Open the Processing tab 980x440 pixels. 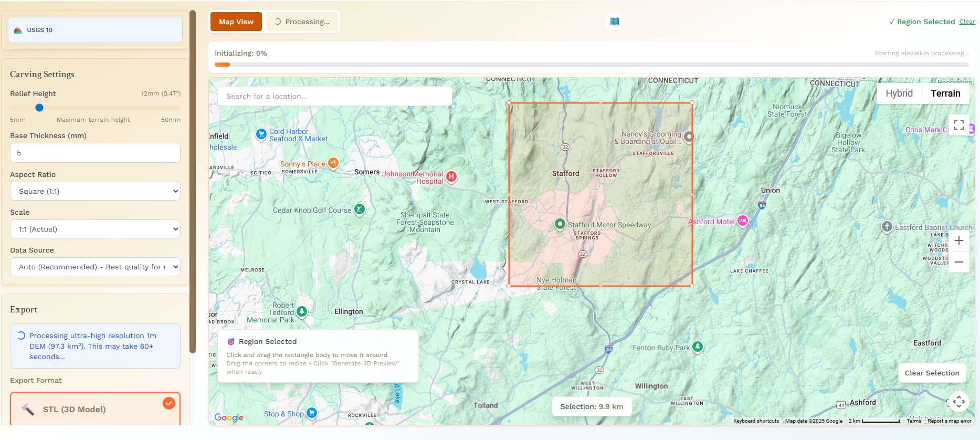point(302,22)
